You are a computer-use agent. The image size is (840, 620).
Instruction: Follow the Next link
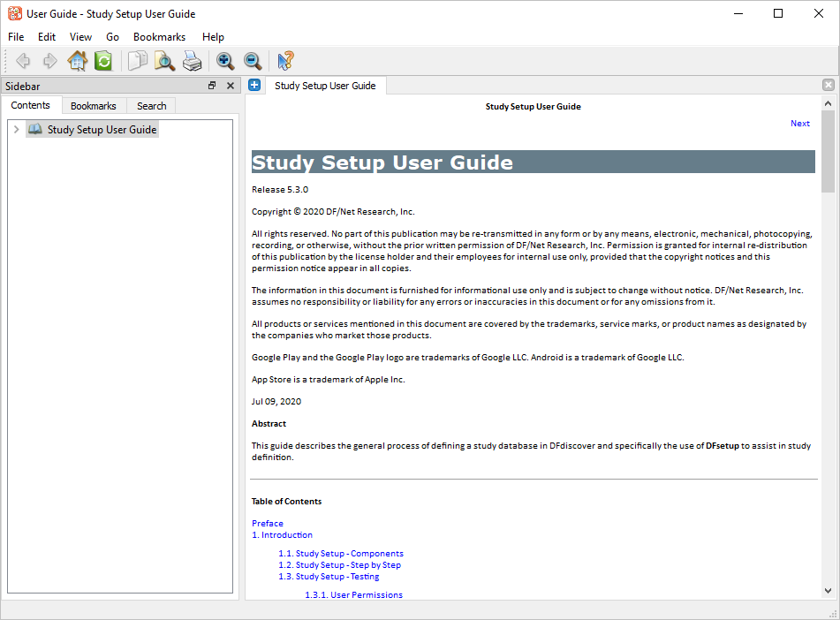[799, 124]
